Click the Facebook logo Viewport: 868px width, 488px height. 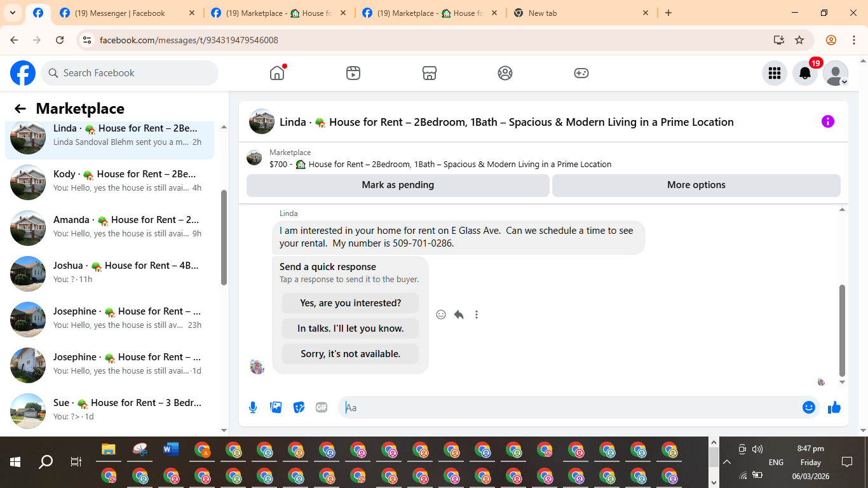(x=23, y=73)
